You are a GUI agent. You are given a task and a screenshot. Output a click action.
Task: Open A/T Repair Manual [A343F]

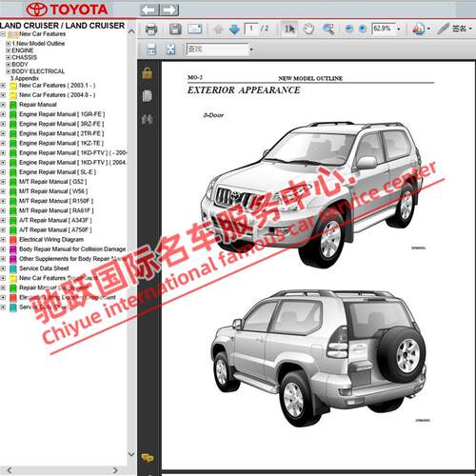pyautogui.click(x=55, y=220)
